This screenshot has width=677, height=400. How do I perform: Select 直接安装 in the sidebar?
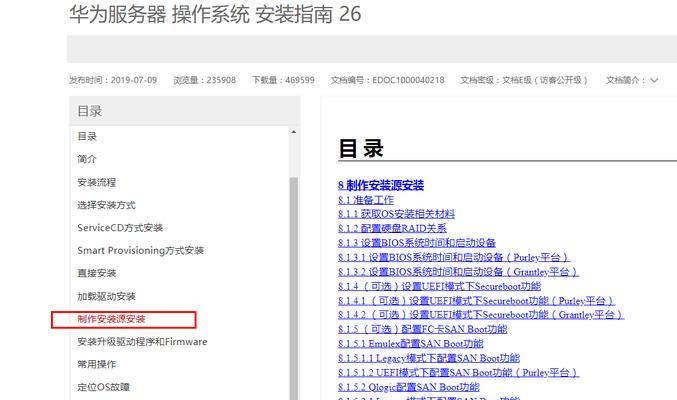(x=97, y=273)
